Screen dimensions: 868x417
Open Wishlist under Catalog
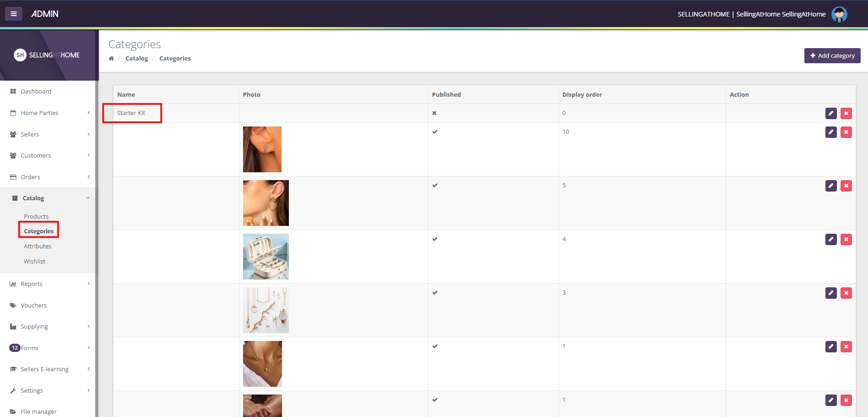point(34,261)
